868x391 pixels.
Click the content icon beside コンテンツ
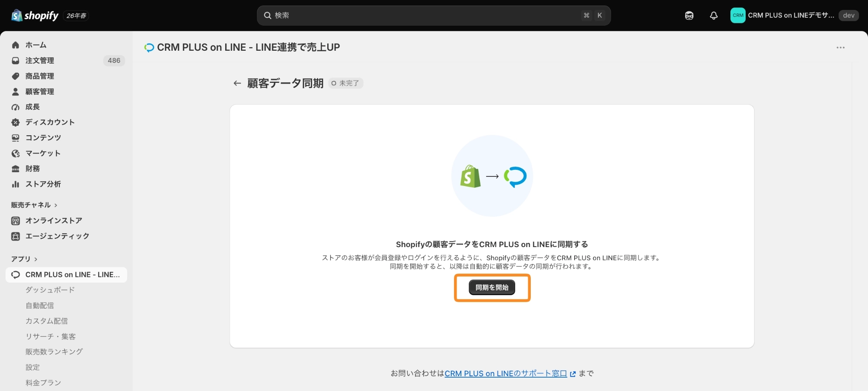(x=16, y=138)
